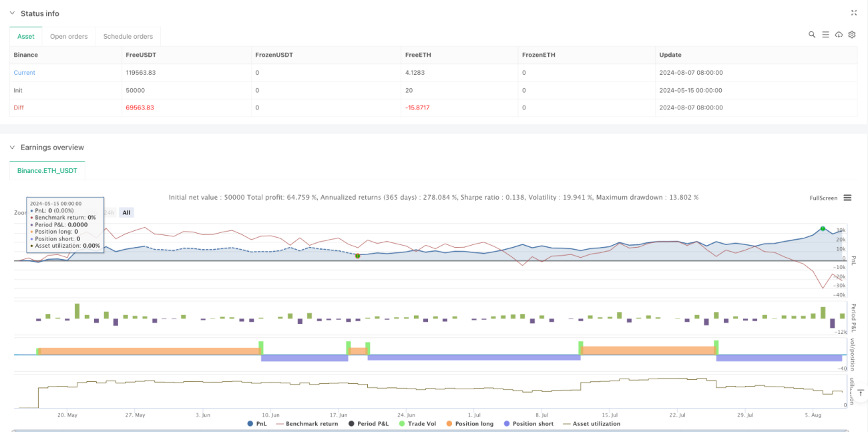This screenshot has height=432, width=868.
Task: Click the list view icon above the table
Action: pyautogui.click(x=825, y=35)
